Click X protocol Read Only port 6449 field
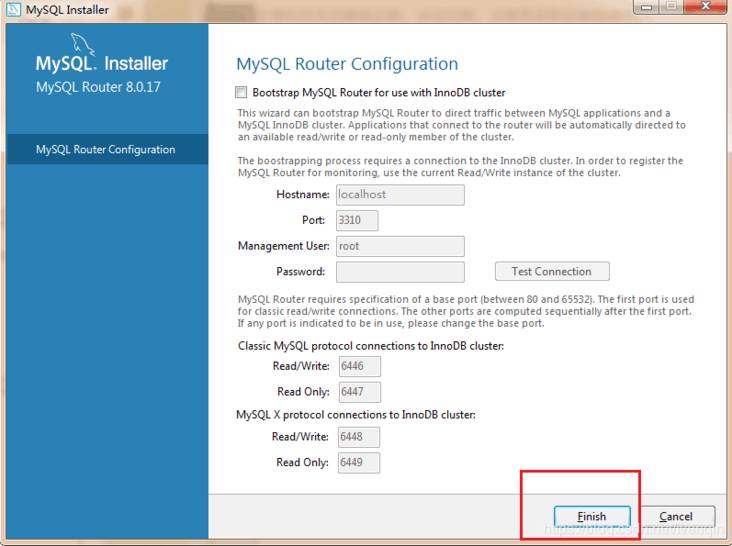The width and height of the screenshot is (732, 546). click(359, 462)
